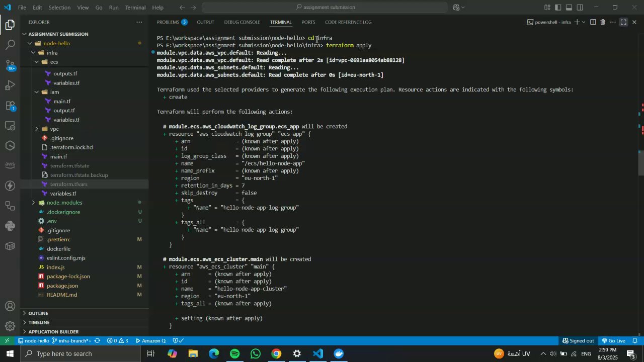This screenshot has height=362, width=644.
Task: Toggle bottom Panel visibility
Action: (569, 8)
